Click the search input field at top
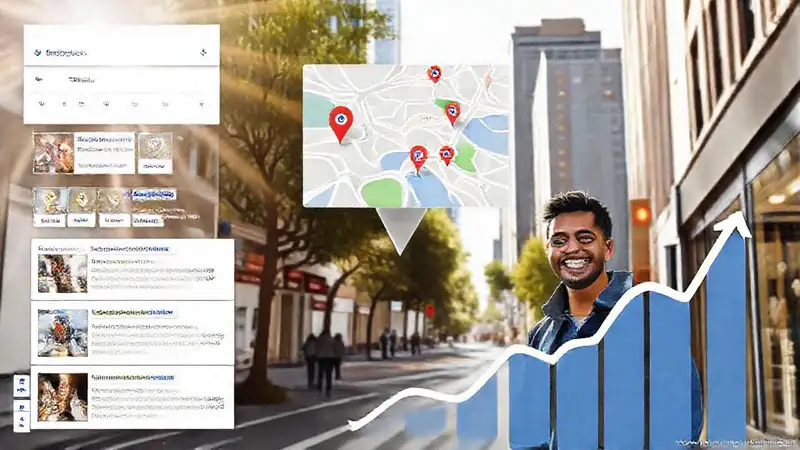Image resolution: width=800 pixels, height=450 pixels. coord(121,52)
